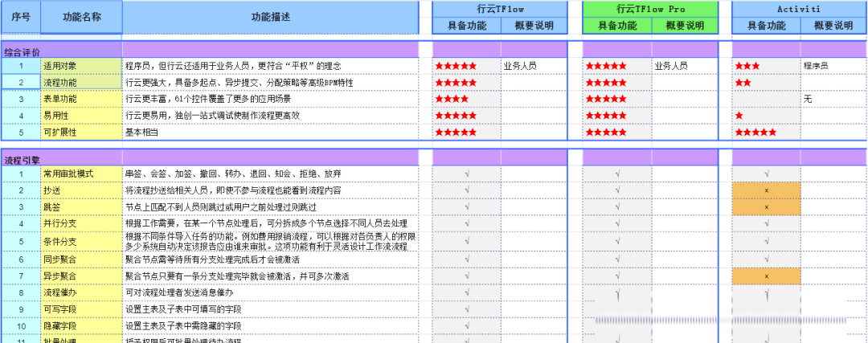Select the 隐藏字段 feature name cell
The image size is (868, 343).
click(x=81, y=326)
